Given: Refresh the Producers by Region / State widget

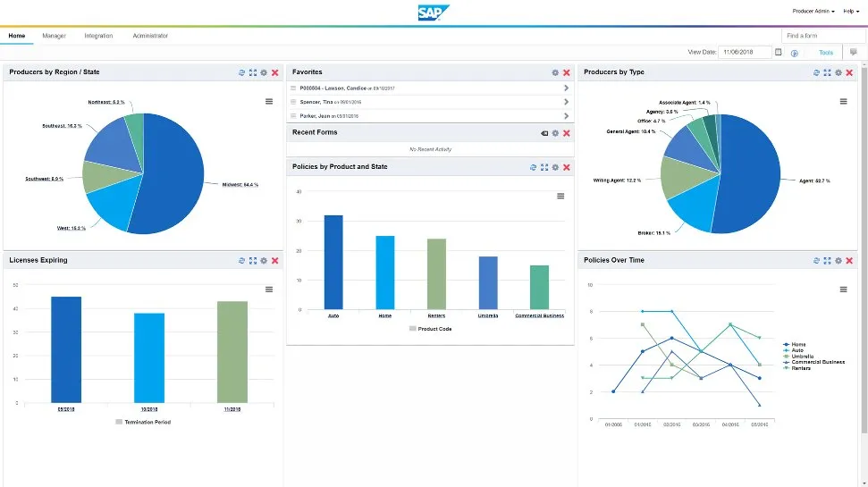Looking at the screenshot, I should [x=242, y=72].
